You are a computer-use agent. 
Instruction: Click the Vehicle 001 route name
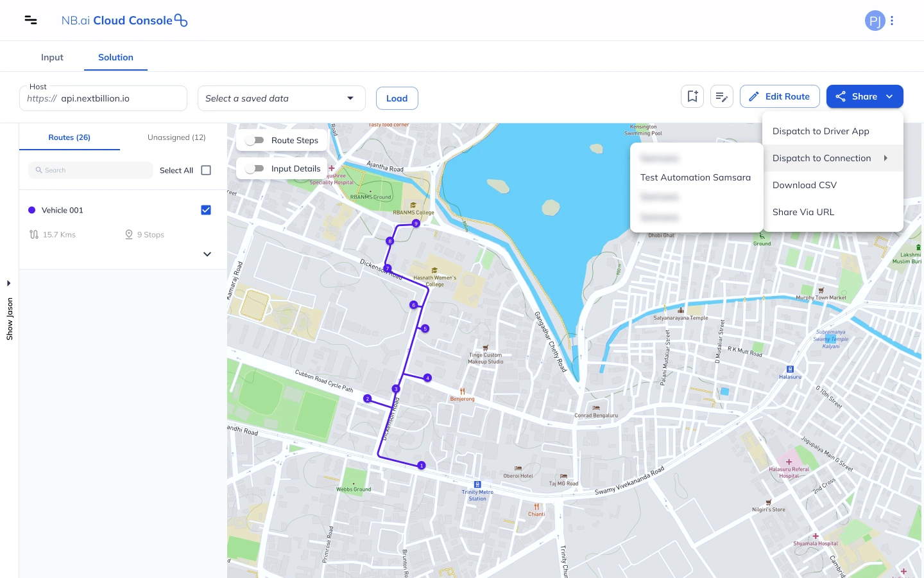coord(62,210)
